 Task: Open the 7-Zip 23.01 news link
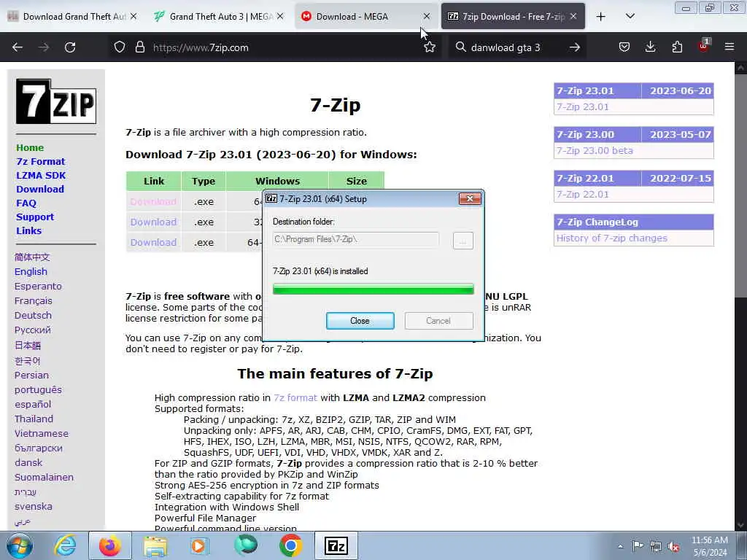click(583, 106)
